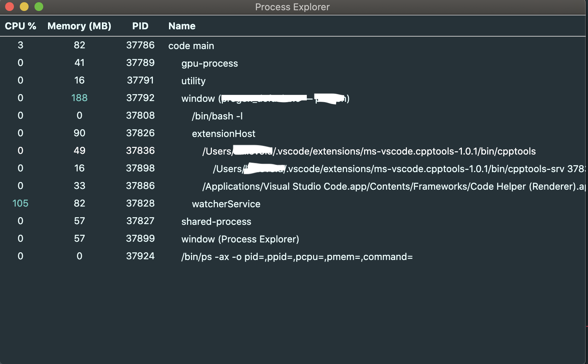
Task: Select the code main process row
Action: coord(191,46)
